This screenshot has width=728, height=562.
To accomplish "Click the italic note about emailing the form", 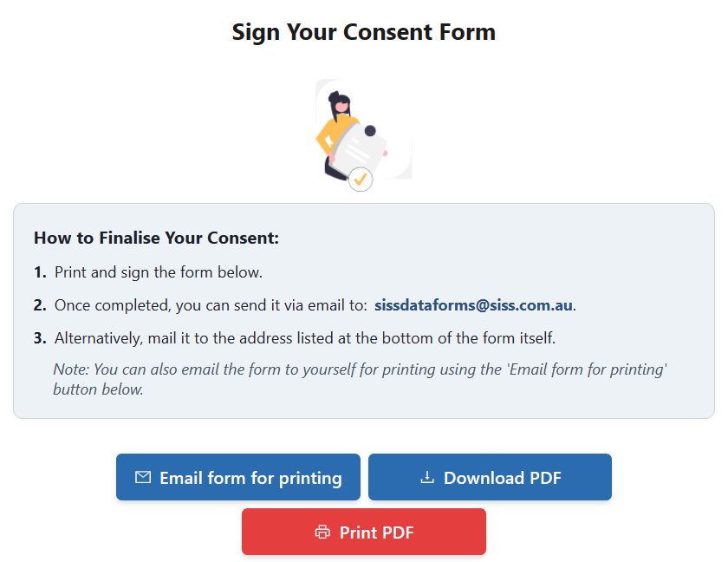I will point(360,379).
